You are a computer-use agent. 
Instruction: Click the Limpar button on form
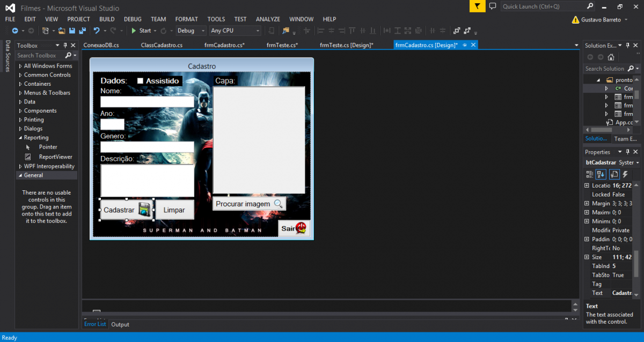click(174, 210)
